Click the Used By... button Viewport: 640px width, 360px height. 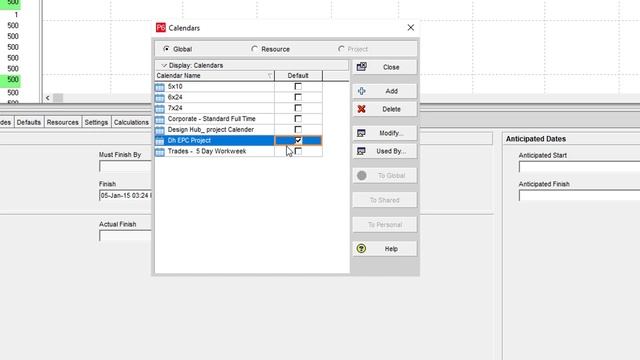pyautogui.click(x=385, y=151)
